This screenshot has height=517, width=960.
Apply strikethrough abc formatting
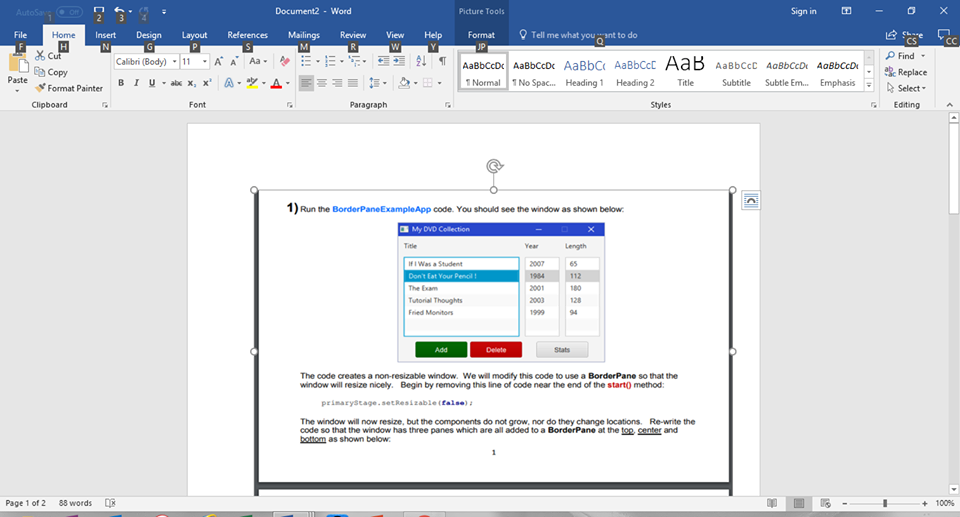176,83
